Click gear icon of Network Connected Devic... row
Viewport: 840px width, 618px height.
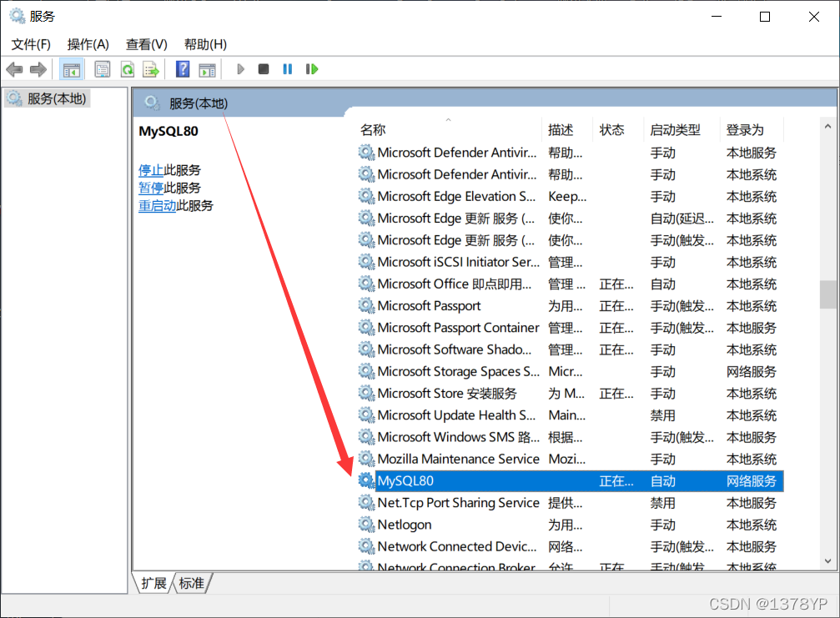pos(366,546)
